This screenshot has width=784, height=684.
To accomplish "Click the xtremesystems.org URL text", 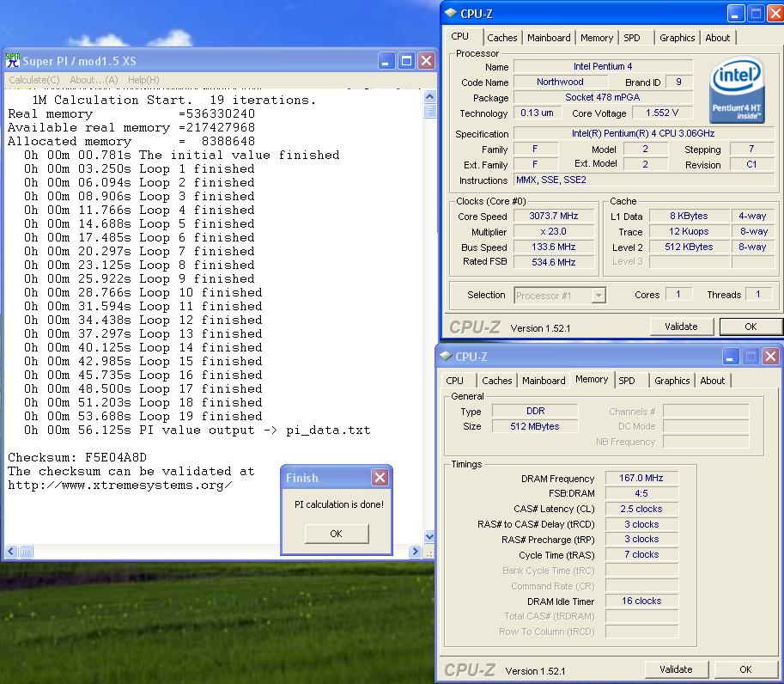I will [x=120, y=485].
